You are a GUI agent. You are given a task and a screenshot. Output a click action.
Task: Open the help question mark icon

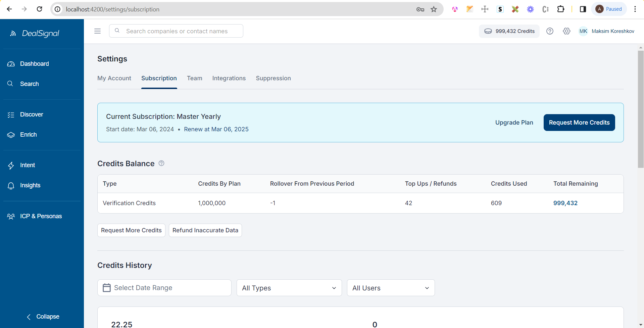click(550, 31)
